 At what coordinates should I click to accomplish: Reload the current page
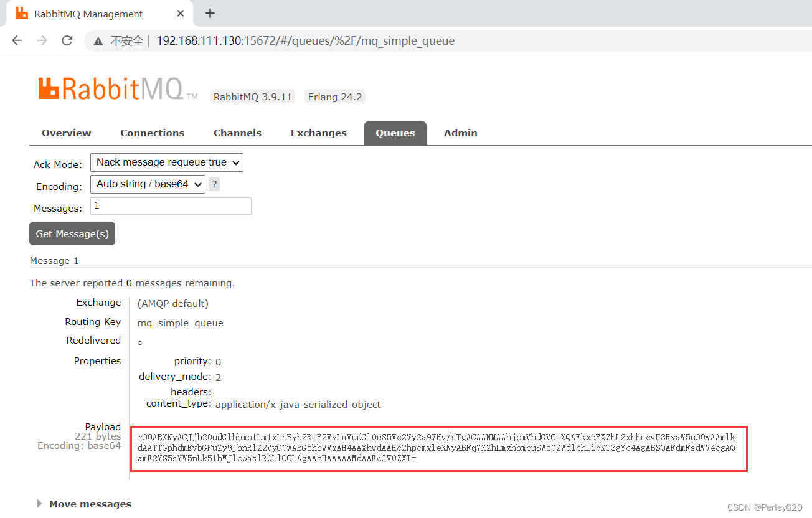[67, 40]
